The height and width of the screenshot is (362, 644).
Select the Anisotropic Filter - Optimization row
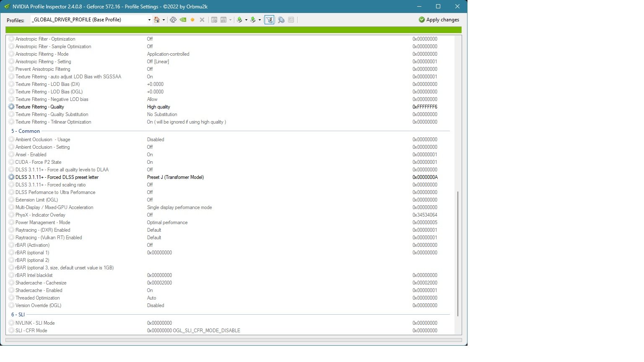(230, 39)
